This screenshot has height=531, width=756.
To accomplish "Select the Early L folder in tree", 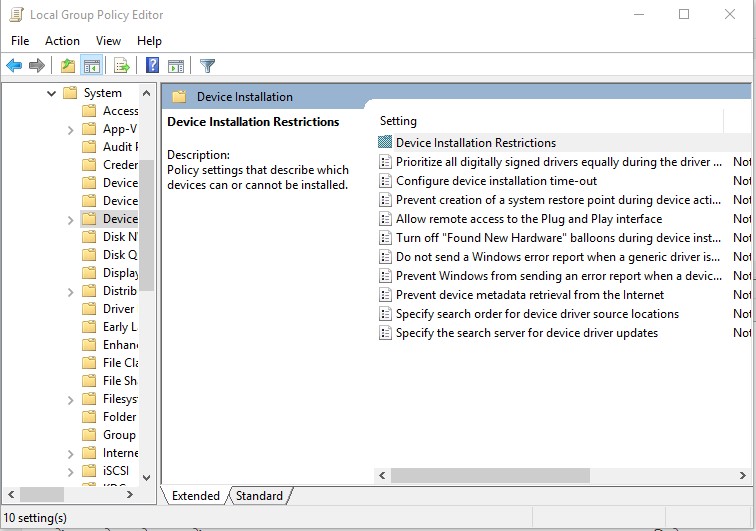I will (121, 327).
